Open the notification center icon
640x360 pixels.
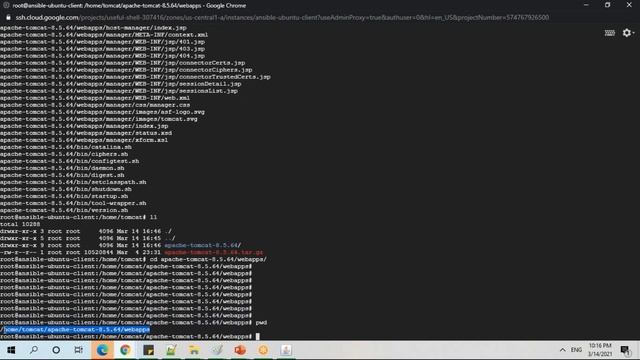(624, 350)
